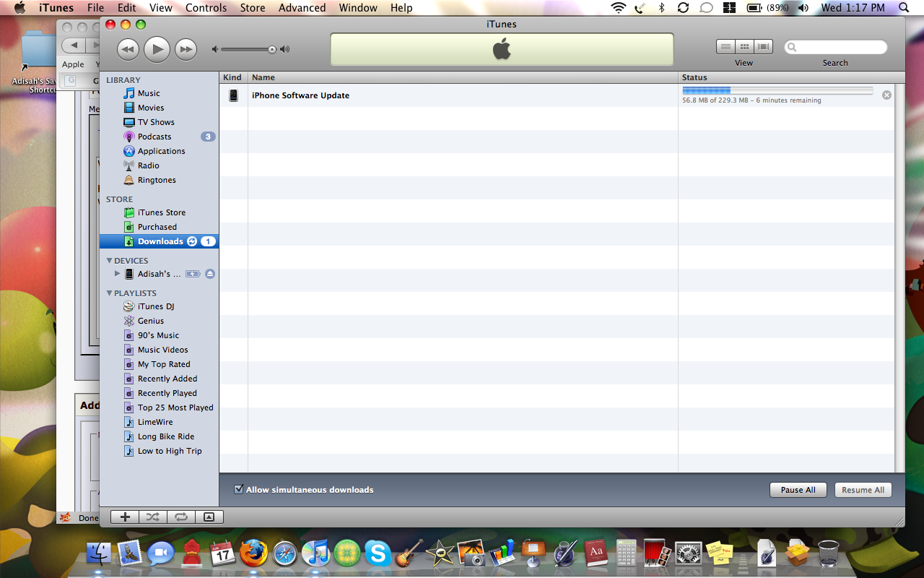The width and height of the screenshot is (924, 578).
Task: Adjust the volume slider knob
Action: pyautogui.click(x=272, y=49)
